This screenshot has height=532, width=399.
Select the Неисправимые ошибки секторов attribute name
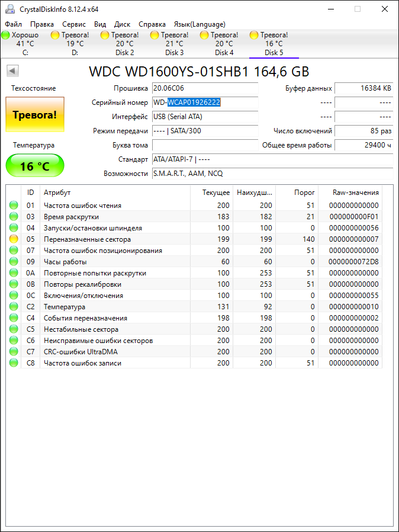point(98,341)
